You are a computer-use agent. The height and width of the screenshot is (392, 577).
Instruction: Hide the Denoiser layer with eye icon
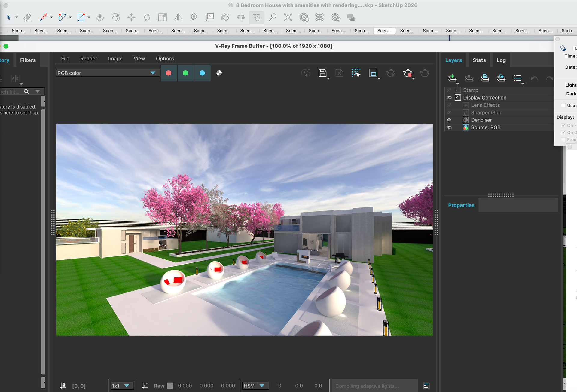449,120
